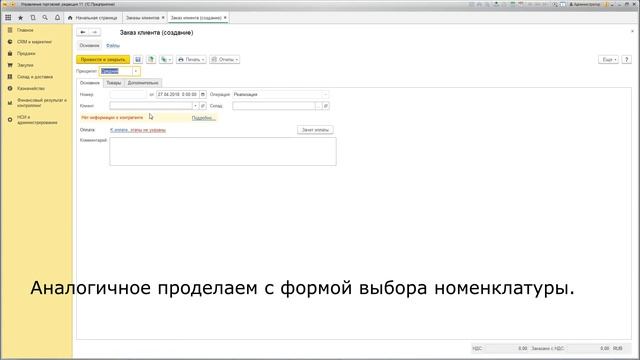Open the Еще menu dropdown
This screenshot has width=640, height=360.
pos(609,60)
